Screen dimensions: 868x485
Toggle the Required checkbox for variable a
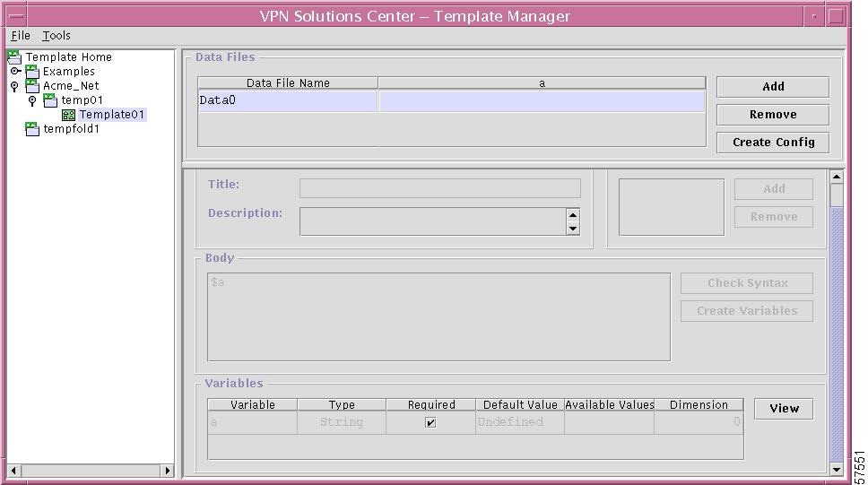coord(430,422)
